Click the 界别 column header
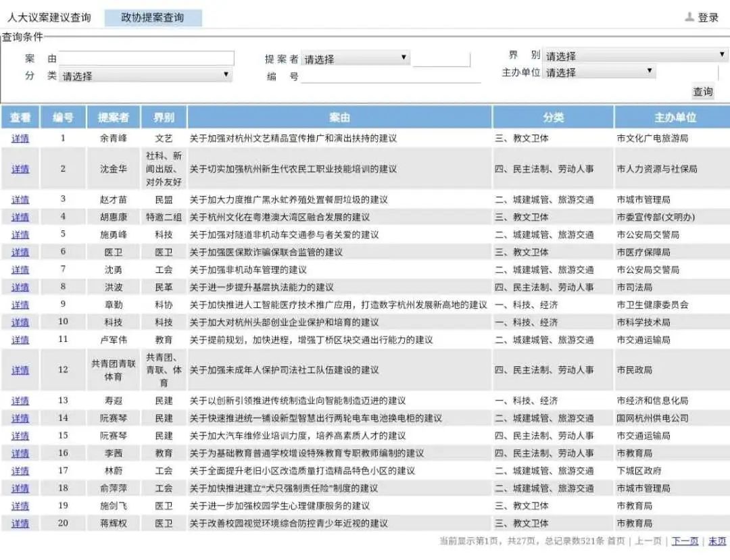 164,118
